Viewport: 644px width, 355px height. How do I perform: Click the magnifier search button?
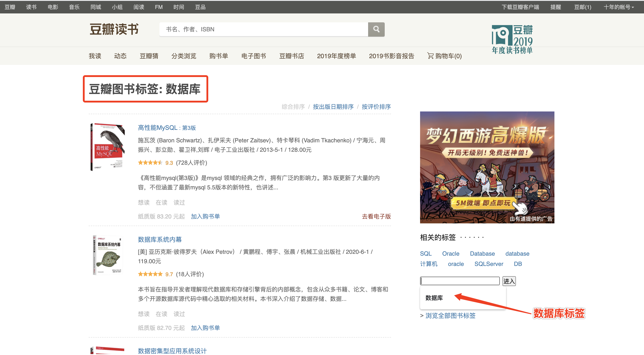click(376, 29)
